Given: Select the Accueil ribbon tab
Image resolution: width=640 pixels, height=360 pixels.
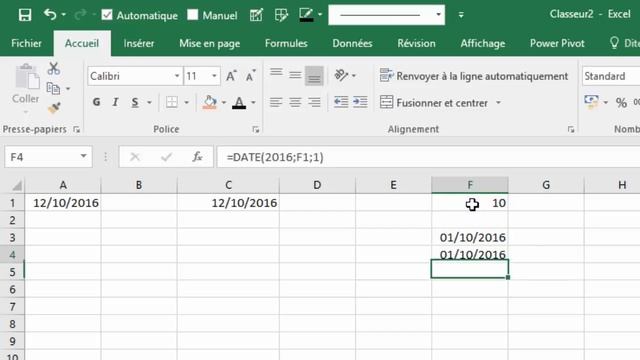Looking at the screenshot, I should pyautogui.click(x=82, y=43).
